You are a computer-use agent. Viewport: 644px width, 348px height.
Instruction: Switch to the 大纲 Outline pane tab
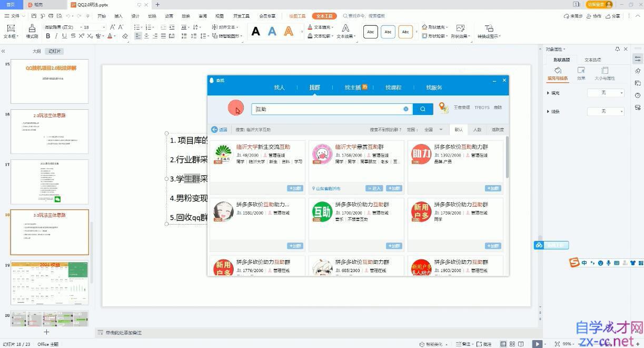pos(36,51)
